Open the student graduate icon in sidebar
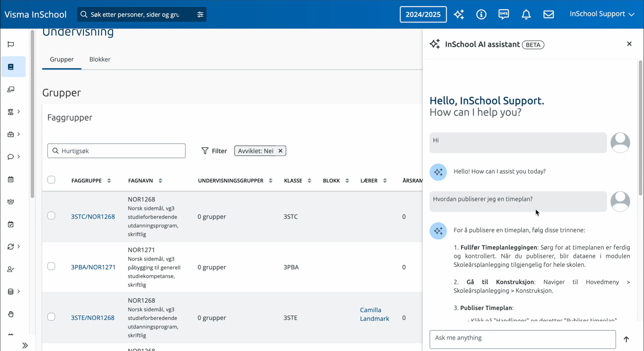The height and width of the screenshot is (351, 644). click(x=11, y=112)
